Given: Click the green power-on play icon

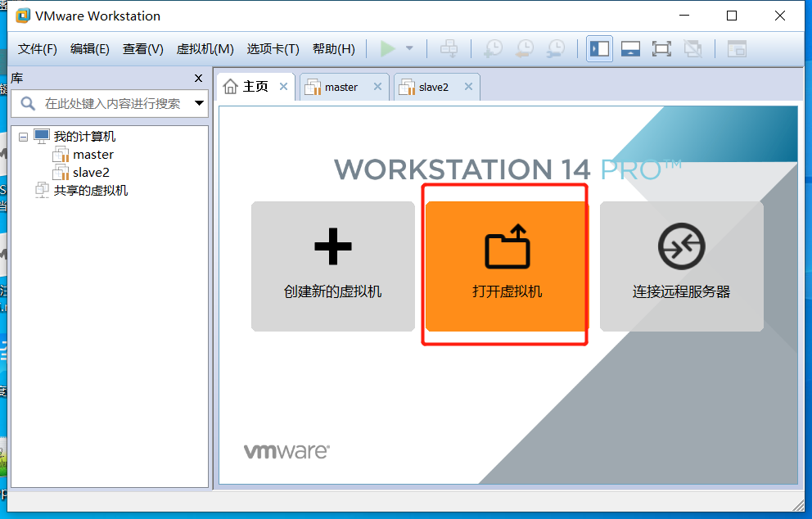Looking at the screenshot, I should pyautogui.click(x=388, y=48).
